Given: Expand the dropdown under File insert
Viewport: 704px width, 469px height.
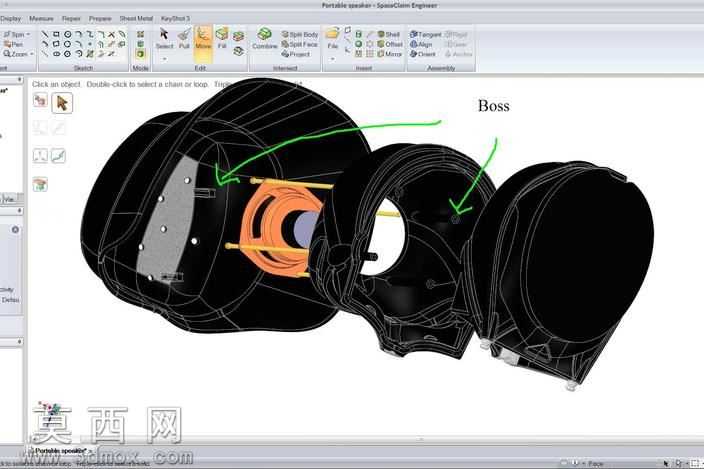Looking at the screenshot, I should [x=332, y=59].
